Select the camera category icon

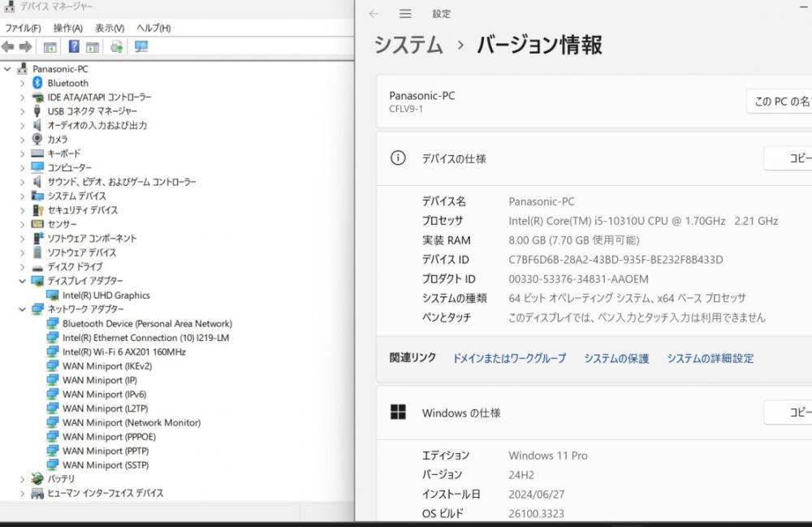[x=37, y=139]
